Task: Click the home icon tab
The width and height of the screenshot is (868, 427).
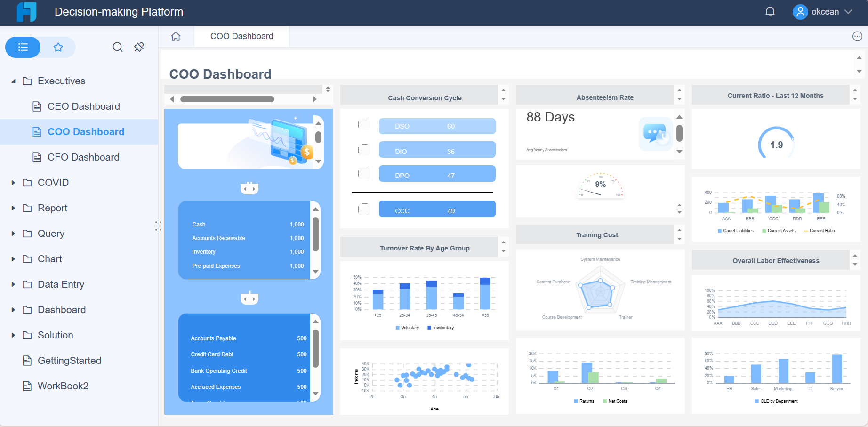Action: point(176,36)
